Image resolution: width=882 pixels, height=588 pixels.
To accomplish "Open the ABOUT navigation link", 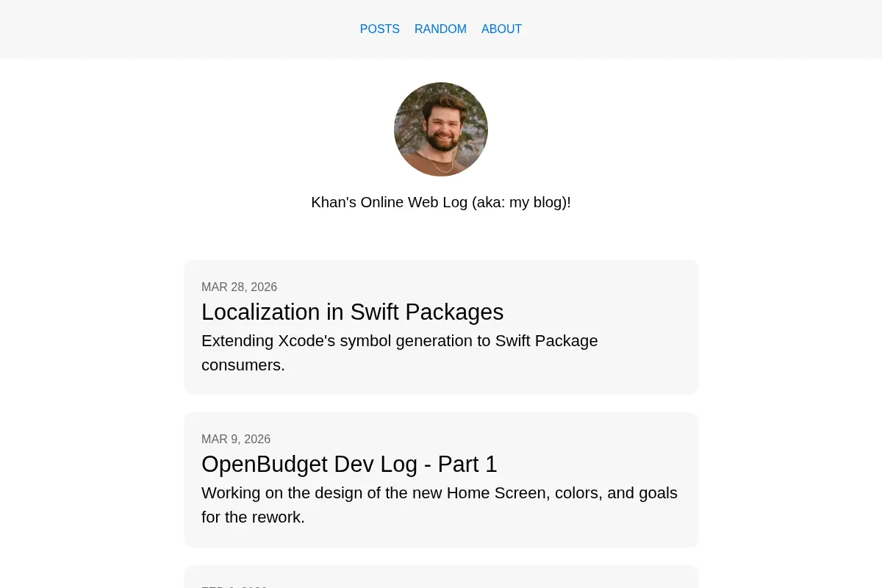I will [x=501, y=29].
